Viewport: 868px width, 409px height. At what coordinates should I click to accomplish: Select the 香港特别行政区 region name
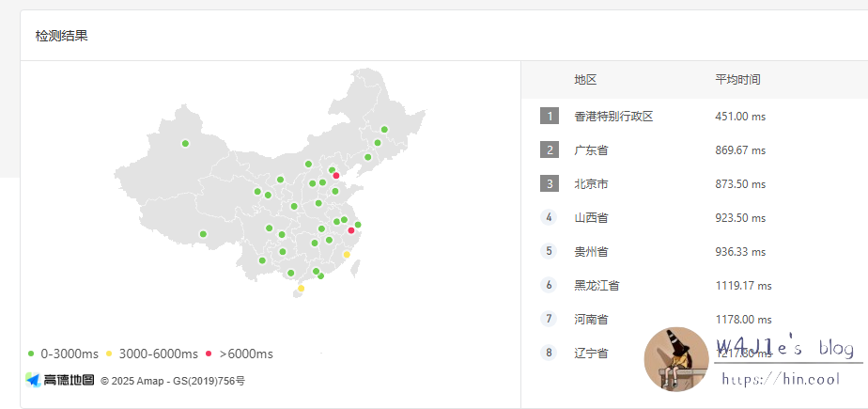point(614,117)
